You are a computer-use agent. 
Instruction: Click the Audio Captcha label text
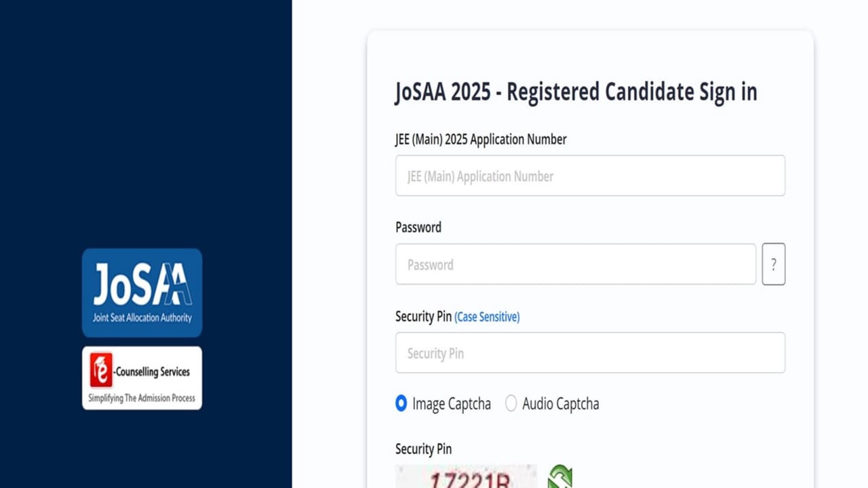coord(561,405)
